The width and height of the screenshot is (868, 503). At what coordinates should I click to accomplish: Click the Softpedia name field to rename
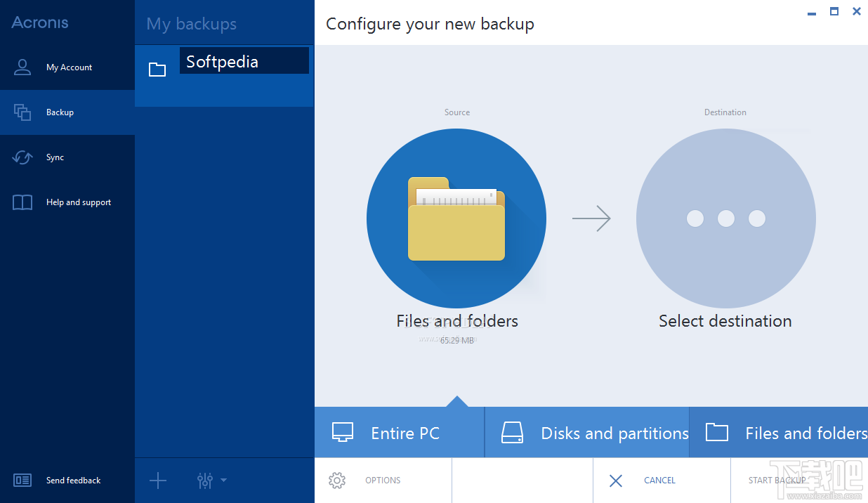[244, 60]
